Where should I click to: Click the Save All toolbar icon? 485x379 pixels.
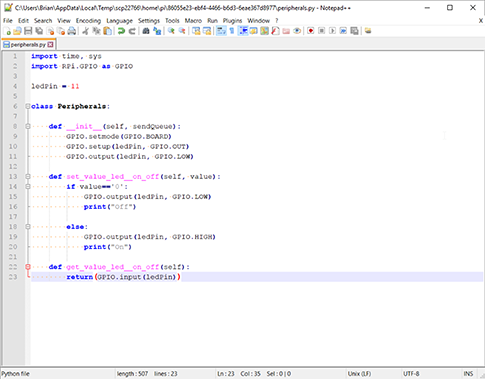tap(39, 31)
